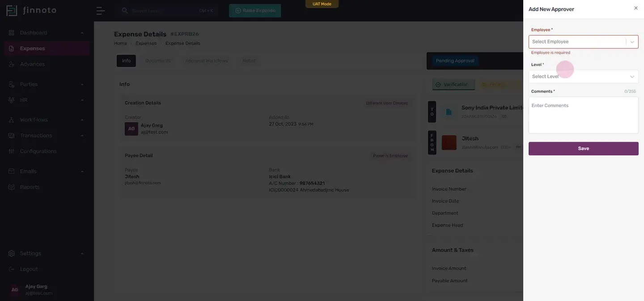Open the Select Employee dropdown
The height and width of the screenshot is (301, 644).
[584, 42]
